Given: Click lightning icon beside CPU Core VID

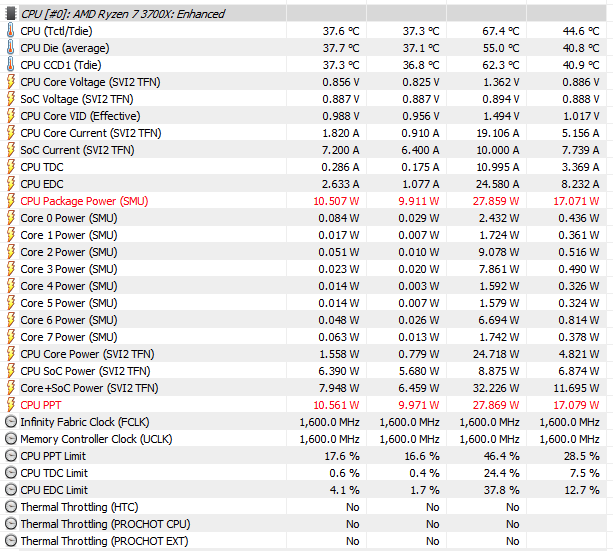Looking at the screenshot, I should 11,116.
